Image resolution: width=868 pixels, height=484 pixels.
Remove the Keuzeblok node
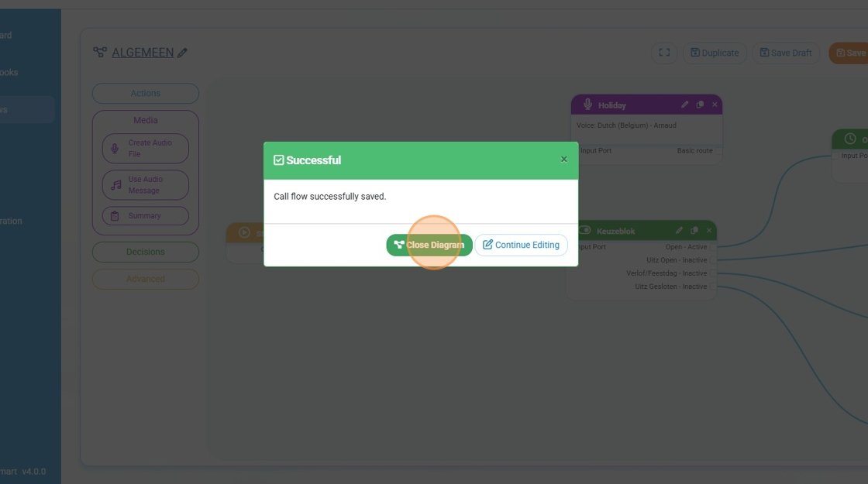709,231
